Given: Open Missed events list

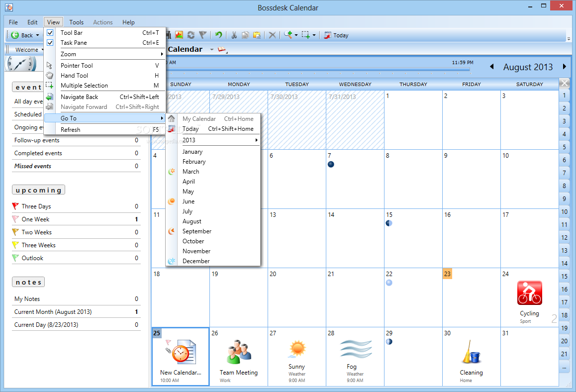Looking at the screenshot, I should (76, 166).
